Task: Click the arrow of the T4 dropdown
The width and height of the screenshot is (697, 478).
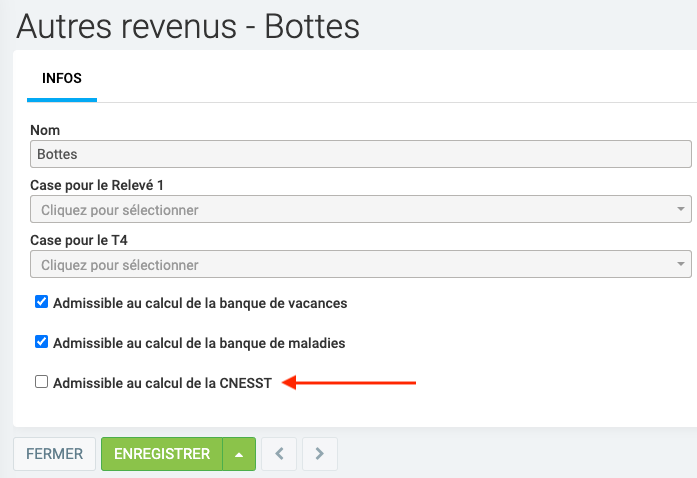Action: tap(681, 265)
